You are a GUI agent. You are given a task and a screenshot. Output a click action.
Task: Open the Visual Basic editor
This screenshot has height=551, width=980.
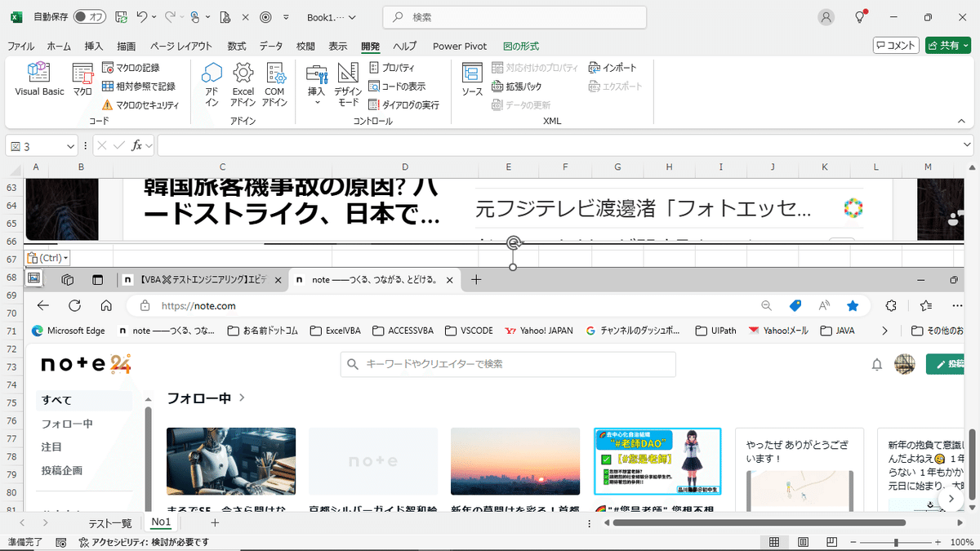39,80
